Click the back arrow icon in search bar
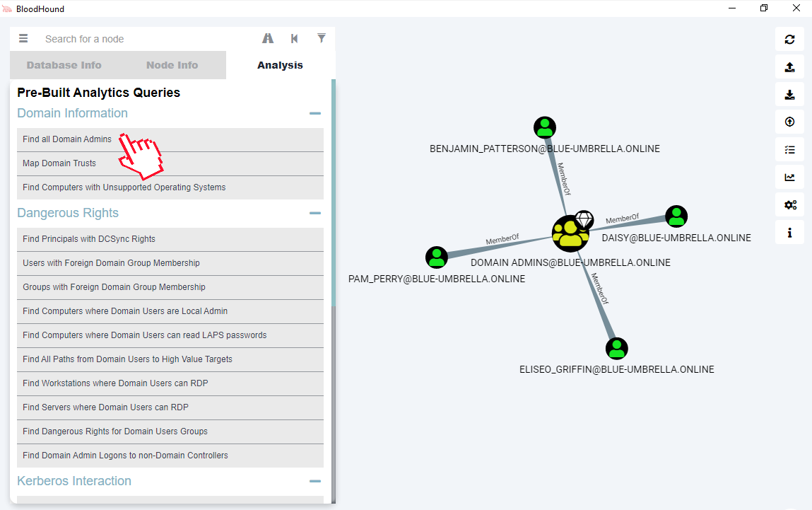Viewport: 812px width, 510px height. click(x=294, y=38)
